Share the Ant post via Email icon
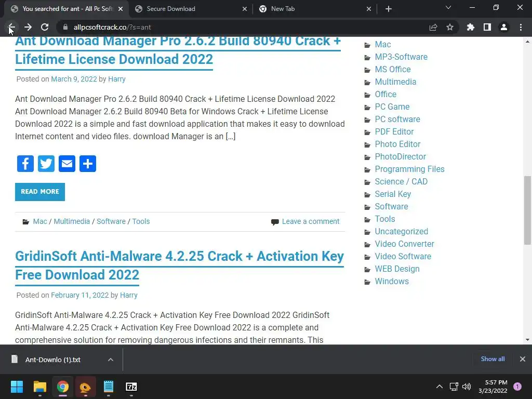 [x=67, y=164]
